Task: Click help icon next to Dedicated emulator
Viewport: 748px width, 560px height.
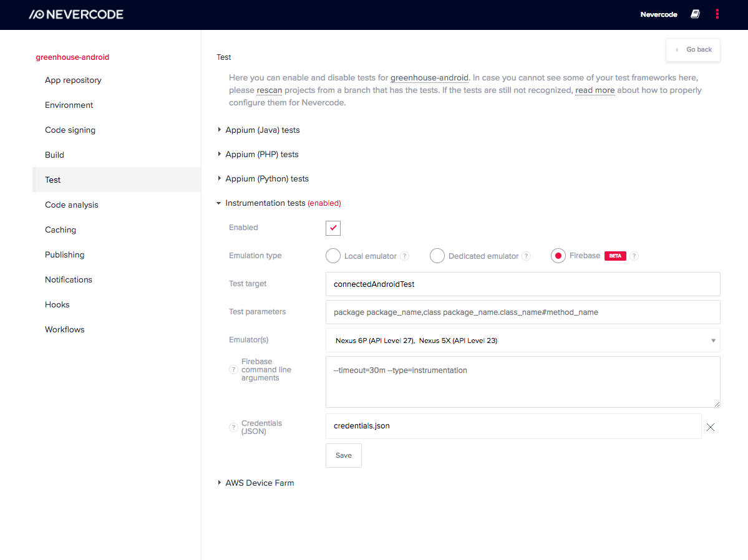Action: pyautogui.click(x=526, y=256)
